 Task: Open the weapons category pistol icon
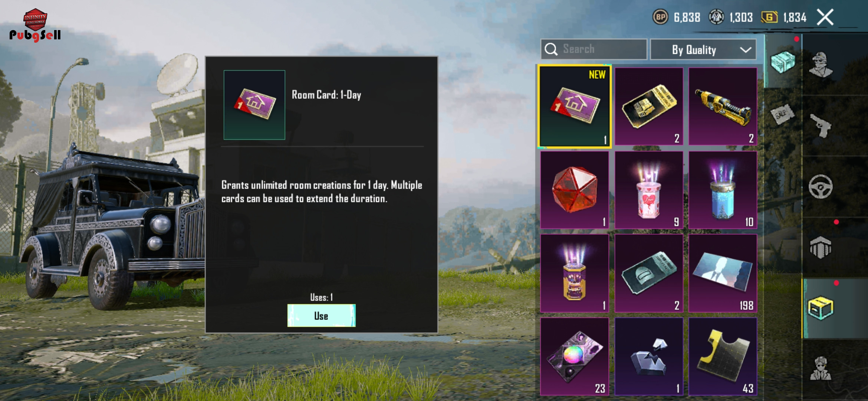tap(821, 125)
